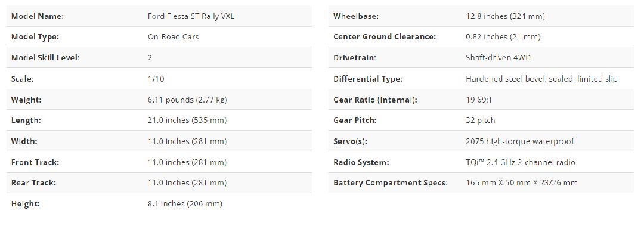Click the Width row label
The image size is (644, 229).
[x=24, y=141]
